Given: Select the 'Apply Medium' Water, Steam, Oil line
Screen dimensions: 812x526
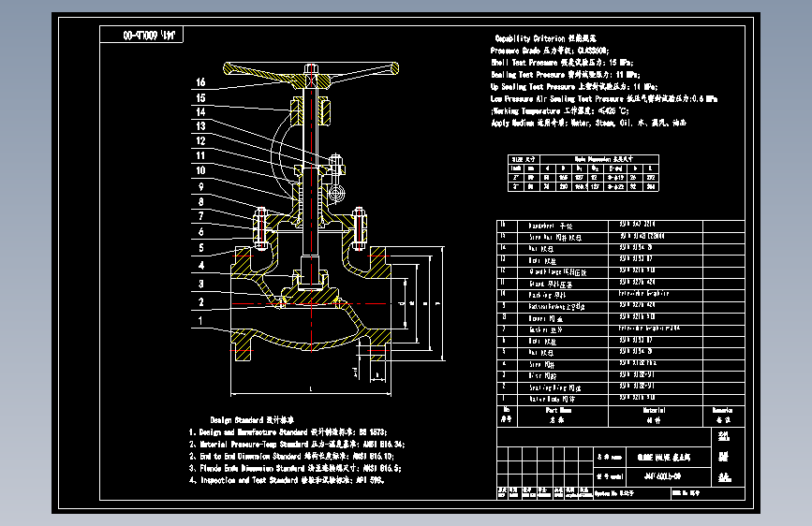Looking at the screenshot, I should click(x=588, y=124).
